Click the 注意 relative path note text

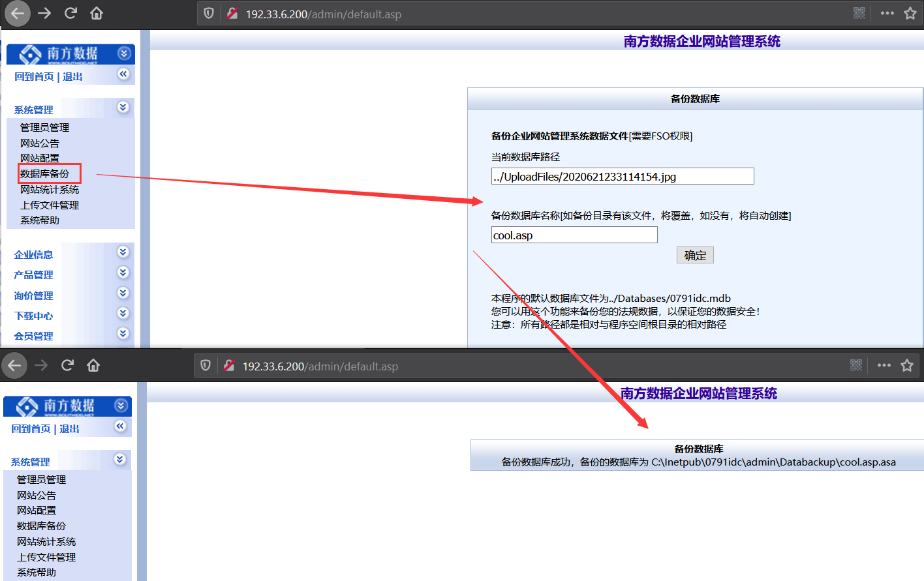click(609, 325)
